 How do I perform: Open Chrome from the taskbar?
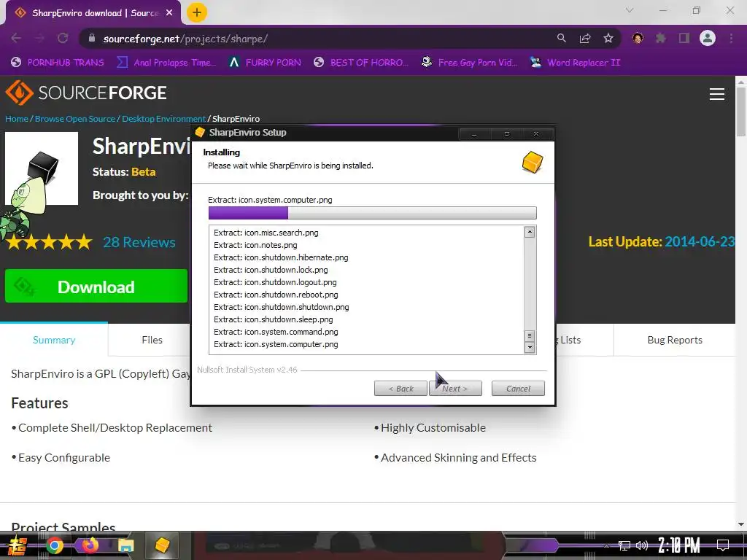[x=54, y=545]
